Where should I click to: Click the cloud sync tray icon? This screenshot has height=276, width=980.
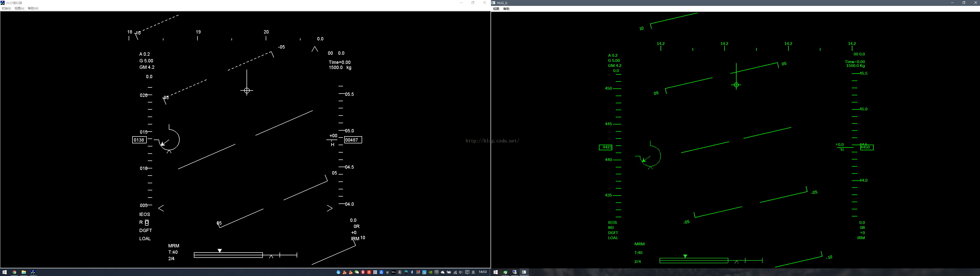[x=443, y=272]
